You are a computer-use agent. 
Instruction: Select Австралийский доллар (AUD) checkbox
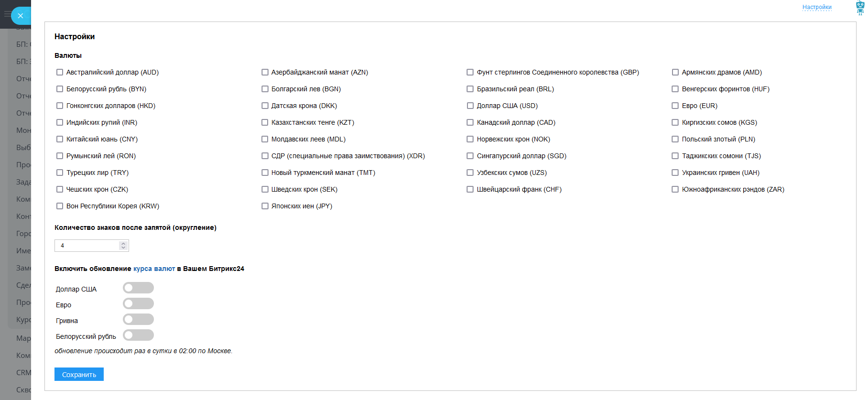60,72
